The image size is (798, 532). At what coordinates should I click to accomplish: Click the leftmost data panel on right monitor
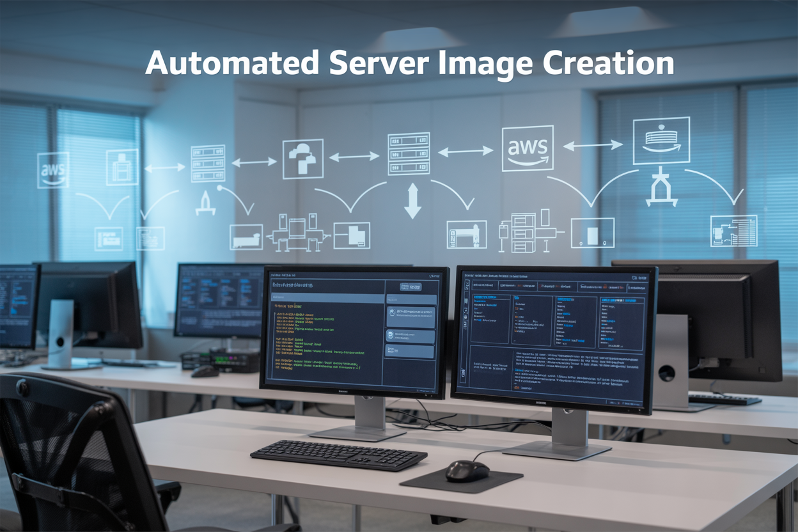pyautogui.click(x=490, y=318)
